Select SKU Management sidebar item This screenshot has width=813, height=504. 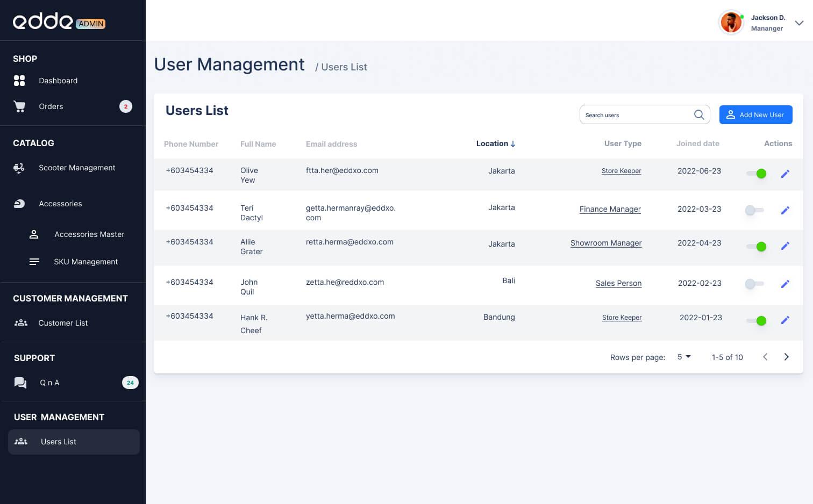click(85, 262)
